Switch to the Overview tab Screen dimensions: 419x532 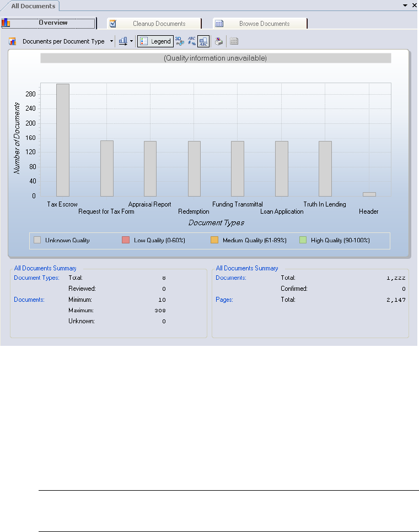click(48, 23)
